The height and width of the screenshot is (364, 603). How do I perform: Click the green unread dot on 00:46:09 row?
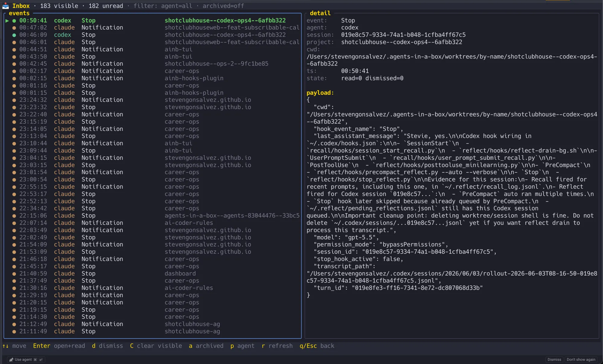(x=14, y=35)
